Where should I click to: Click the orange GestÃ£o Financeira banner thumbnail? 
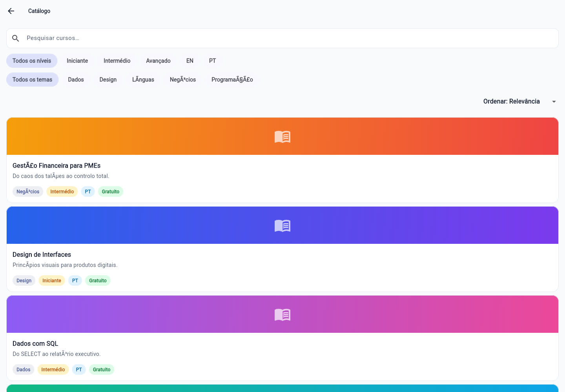point(282,136)
